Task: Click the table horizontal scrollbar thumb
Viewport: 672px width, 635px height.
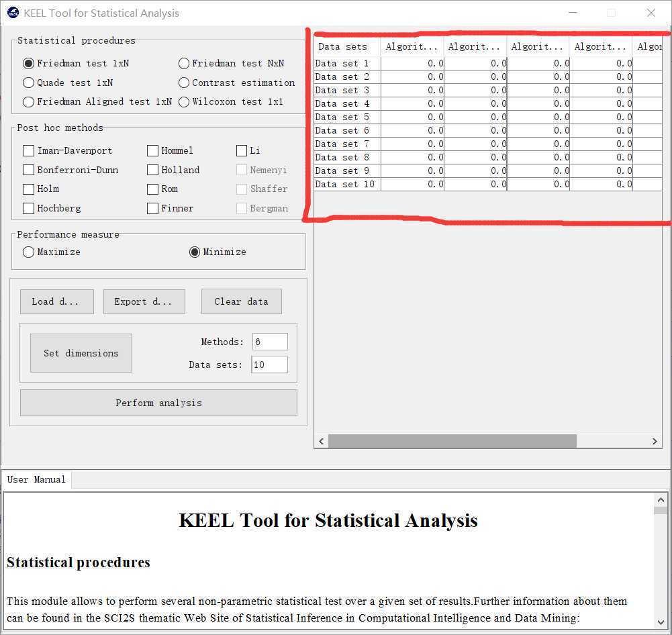Action: tap(452, 441)
